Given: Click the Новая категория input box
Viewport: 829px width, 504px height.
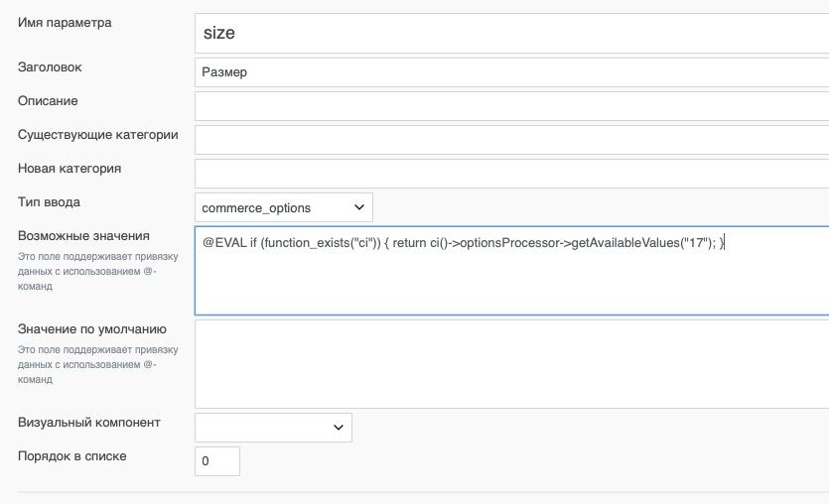Looking at the screenshot, I should click(x=511, y=174).
